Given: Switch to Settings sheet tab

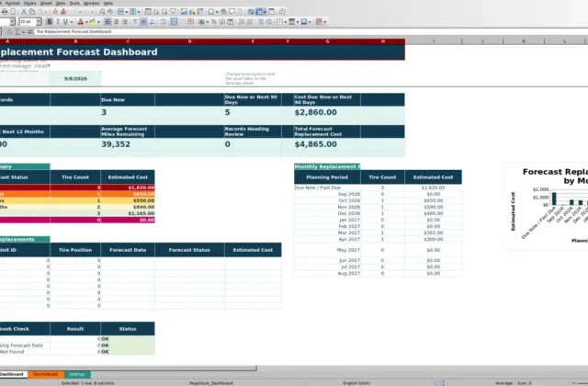Looking at the screenshot, I should (x=77, y=374).
